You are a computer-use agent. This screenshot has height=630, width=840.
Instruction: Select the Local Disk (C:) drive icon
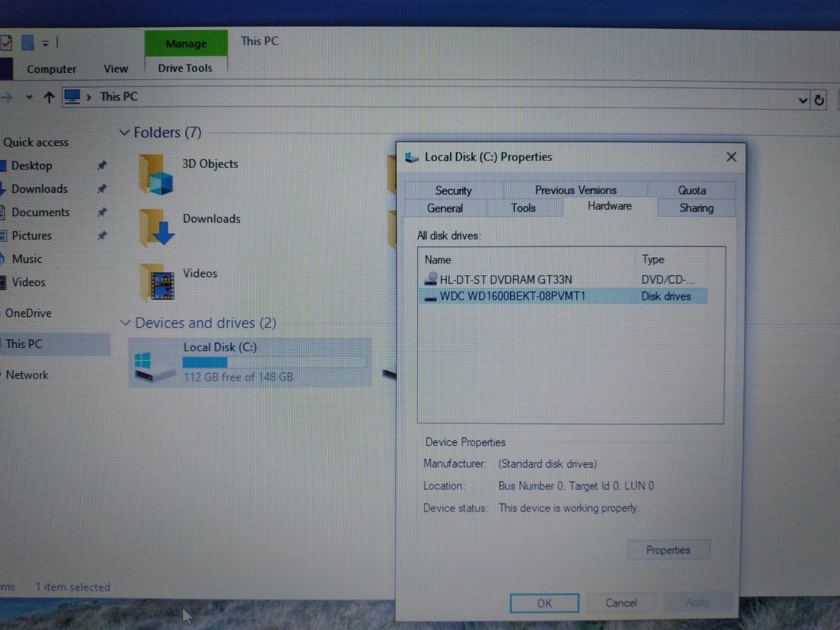pos(154,366)
